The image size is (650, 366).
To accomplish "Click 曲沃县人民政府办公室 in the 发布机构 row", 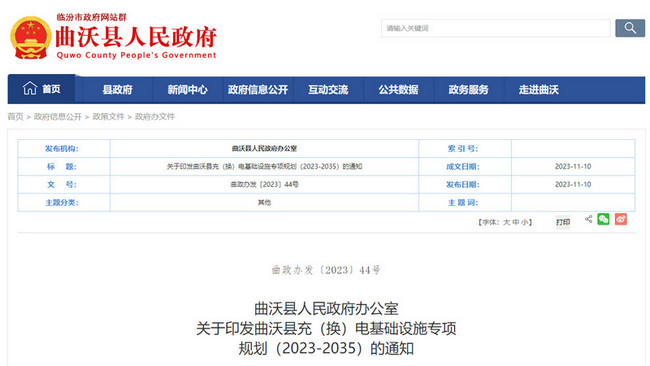I will 264,148.
